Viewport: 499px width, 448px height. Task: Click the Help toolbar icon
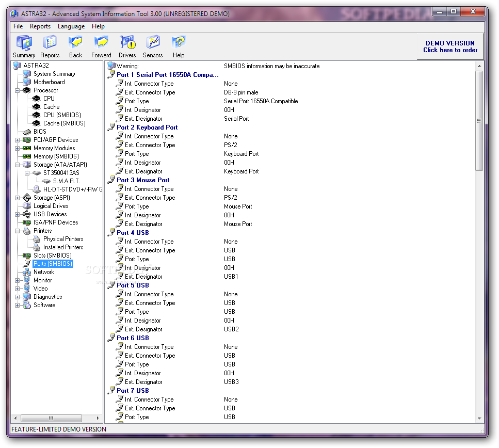coord(179,46)
